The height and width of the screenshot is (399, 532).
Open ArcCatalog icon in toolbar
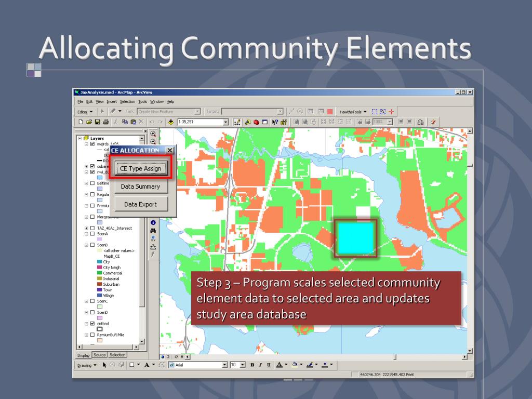pos(248,122)
